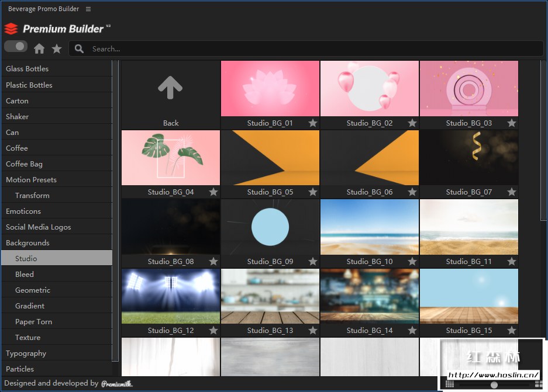Select the Studio_BG_09 blue circle thumbnail
The width and height of the screenshot is (548, 392).
270,227
